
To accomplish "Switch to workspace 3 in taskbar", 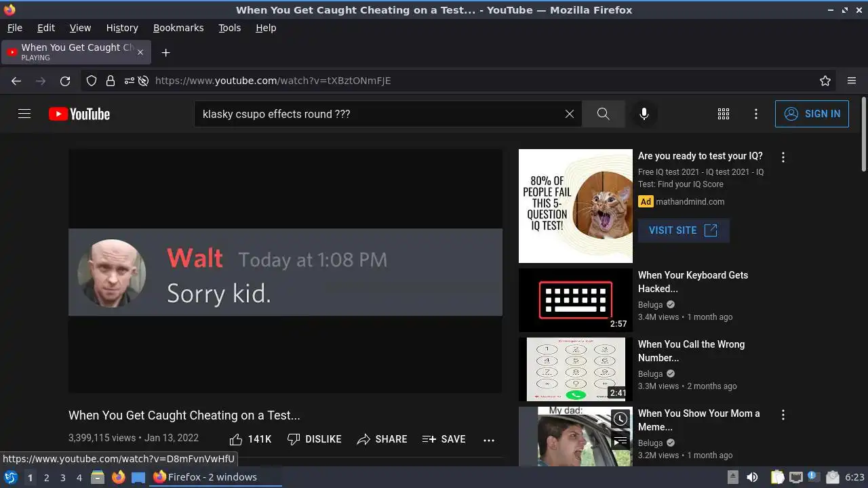I will 62,477.
